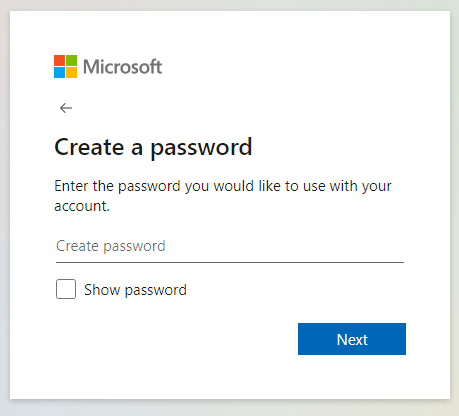Click the green square in Microsoft logo
The height and width of the screenshot is (416, 459).
(x=71, y=60)
